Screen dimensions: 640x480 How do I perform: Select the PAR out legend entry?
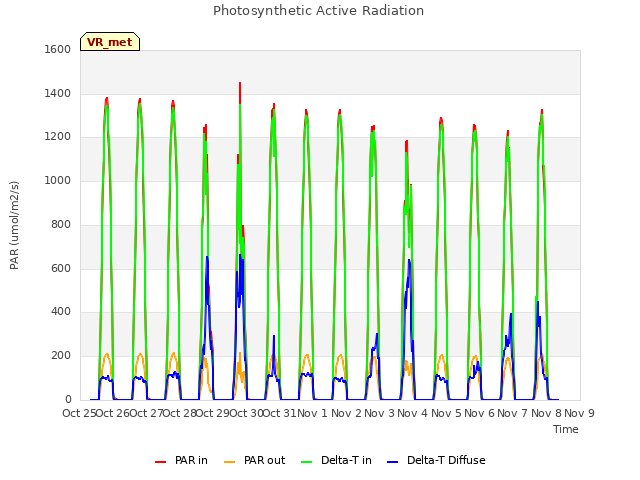[255, 460]
